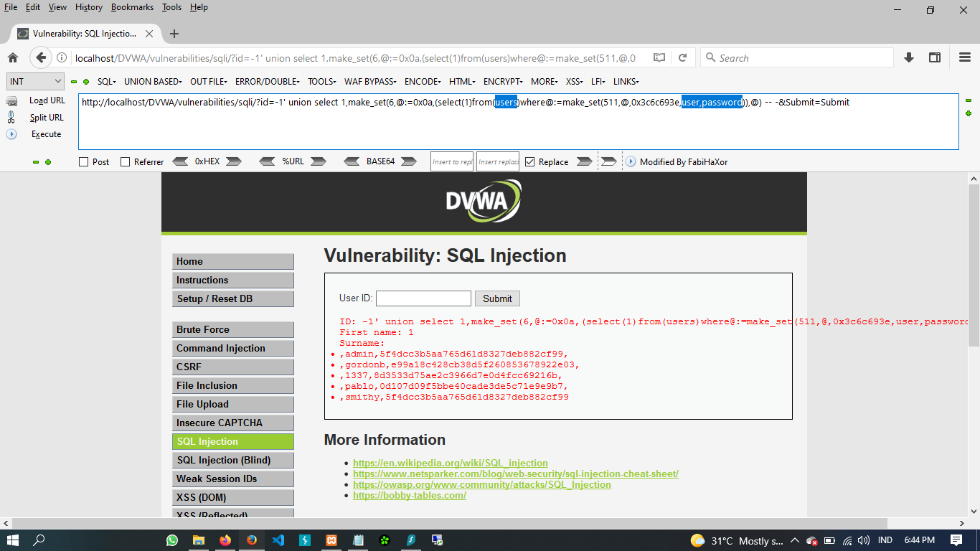
Task: Open Setup / Reset DB page
Action: [x=233, y=299]
